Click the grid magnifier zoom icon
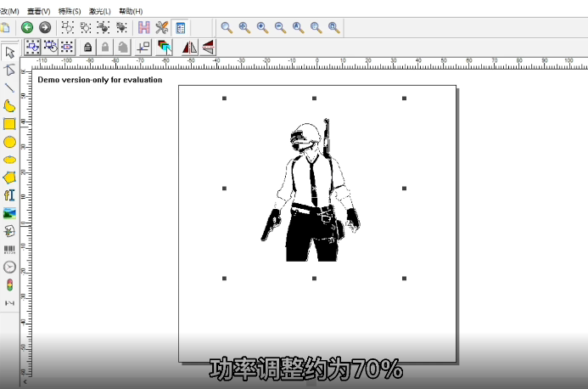Viewport: 588px width, 389px height. [x=316, y=27]
